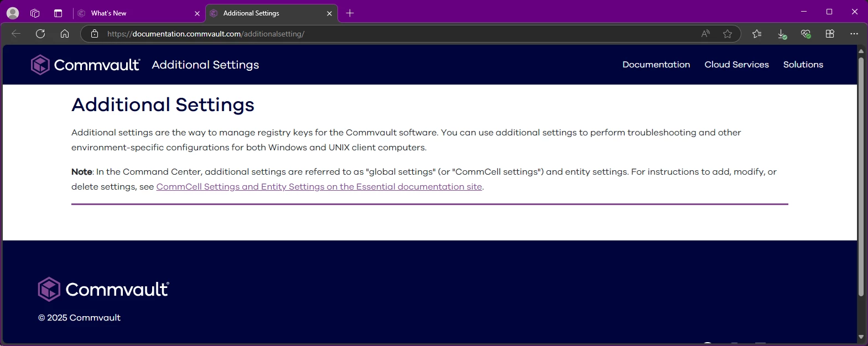Screen dimensions: 868x346
Task: Activate the Read aloud icon
Action: [x=705, y=34]
